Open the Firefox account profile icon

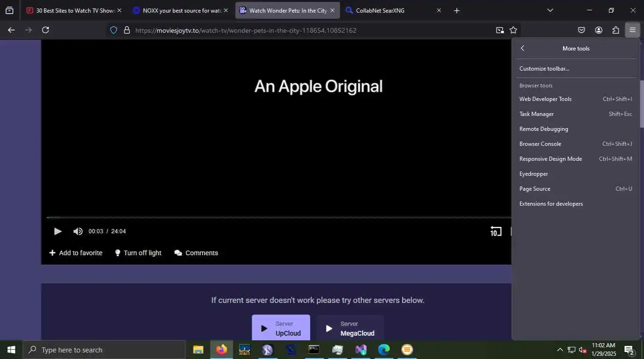(x=599, y=30)
